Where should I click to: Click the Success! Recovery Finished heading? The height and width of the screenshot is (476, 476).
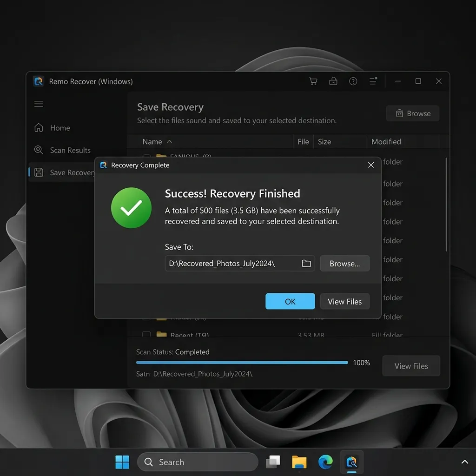232,193
